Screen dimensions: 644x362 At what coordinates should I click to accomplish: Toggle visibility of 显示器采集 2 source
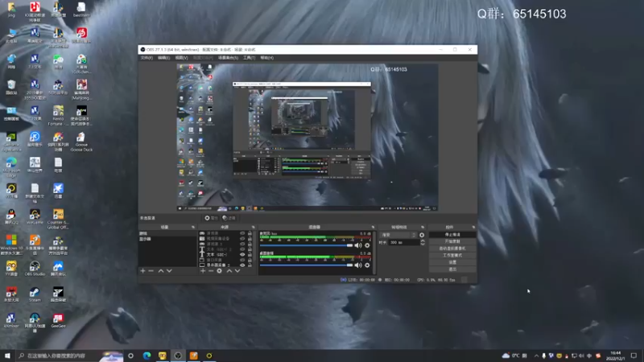[242, 265]
